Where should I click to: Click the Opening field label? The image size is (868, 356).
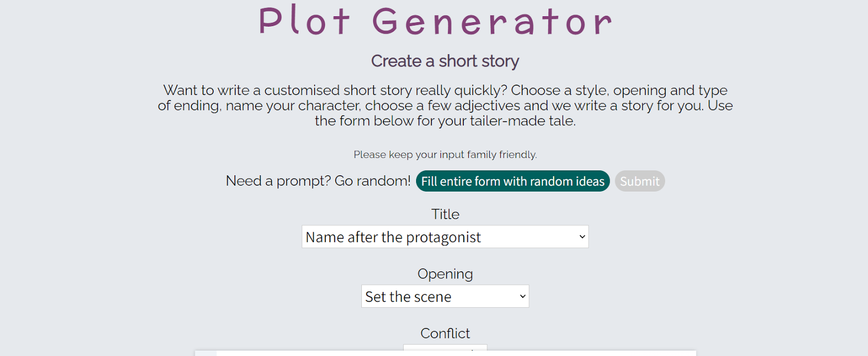point(445,274)
